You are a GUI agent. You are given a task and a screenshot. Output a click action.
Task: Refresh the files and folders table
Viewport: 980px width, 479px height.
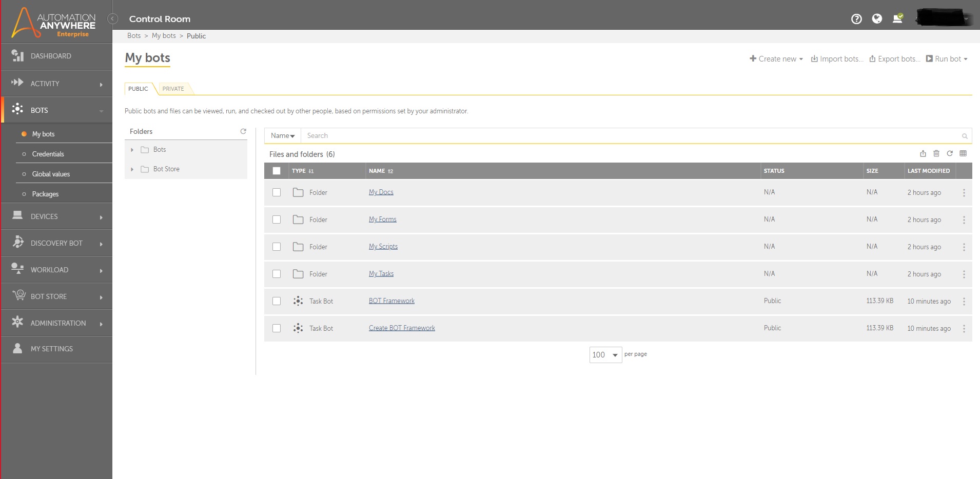950,153
